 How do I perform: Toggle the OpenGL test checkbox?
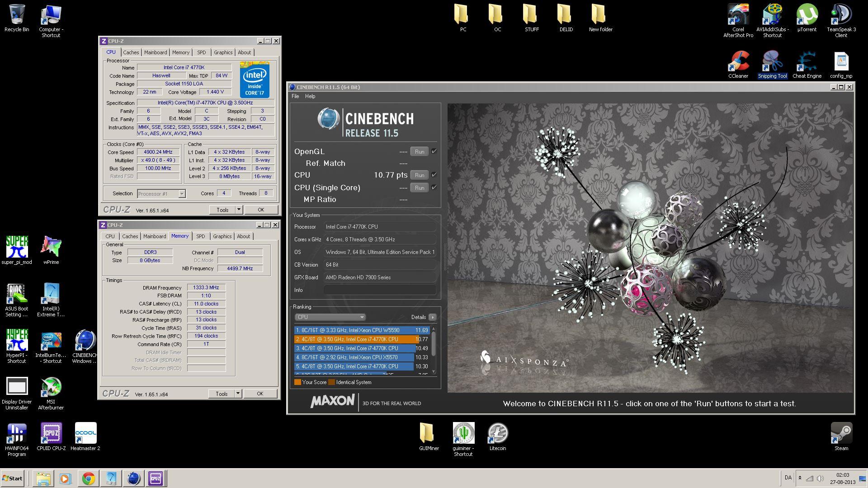click(x=434, y=151)
